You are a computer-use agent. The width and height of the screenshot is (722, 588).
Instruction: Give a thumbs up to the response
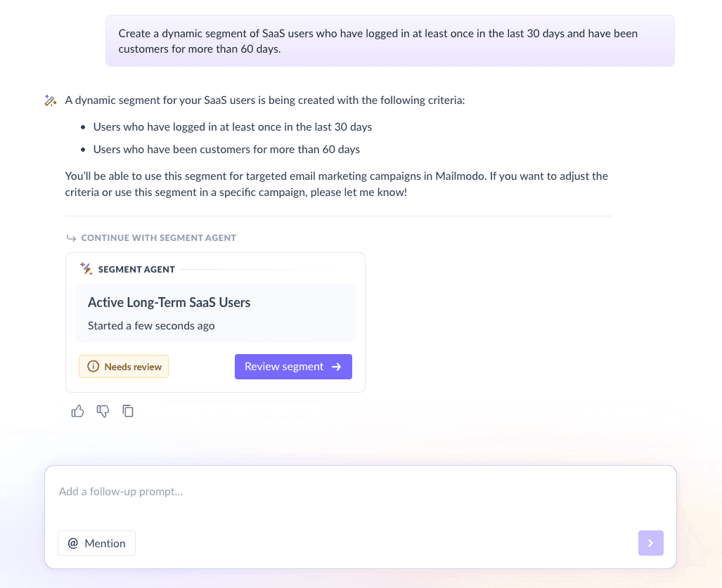tap(77, 411)
